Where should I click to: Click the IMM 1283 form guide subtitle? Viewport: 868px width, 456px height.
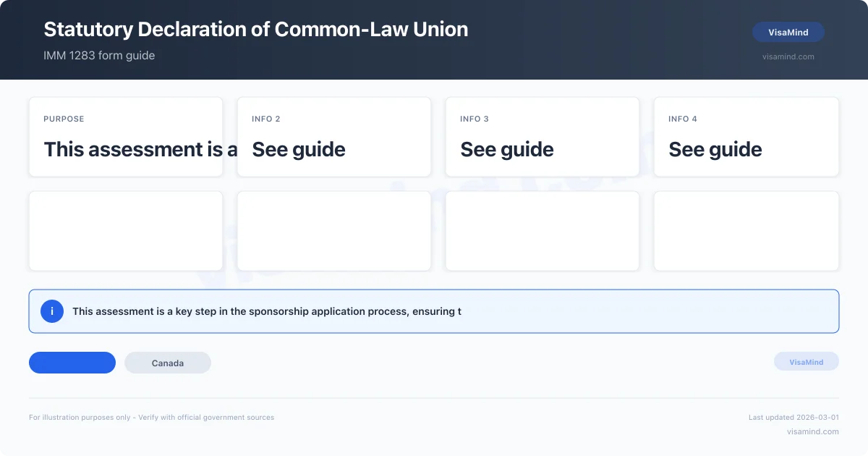click(x=99, y=55)
